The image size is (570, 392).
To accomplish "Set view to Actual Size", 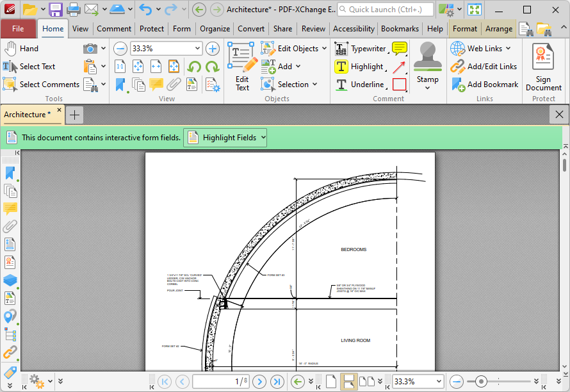I will tap(120, 67).
